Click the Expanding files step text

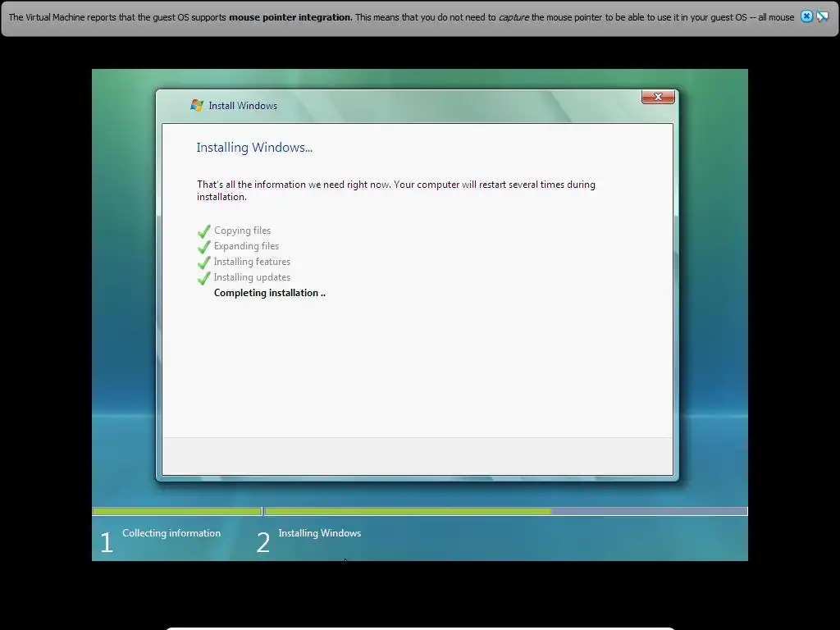[246, 246]
